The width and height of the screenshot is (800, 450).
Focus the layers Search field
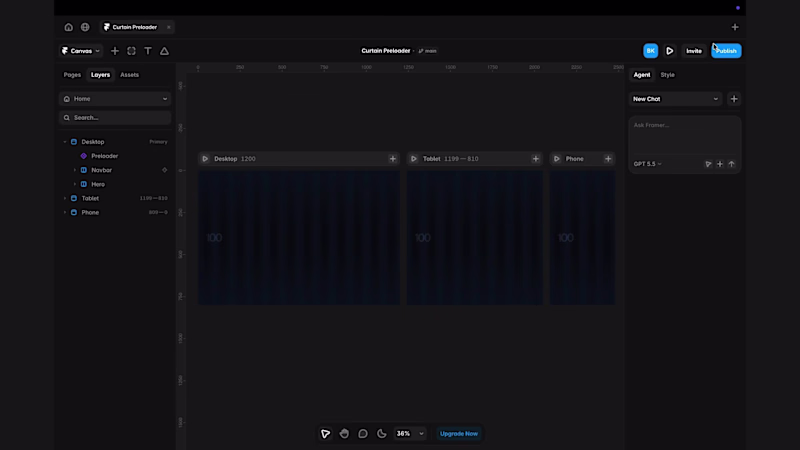tap(115, 118)
